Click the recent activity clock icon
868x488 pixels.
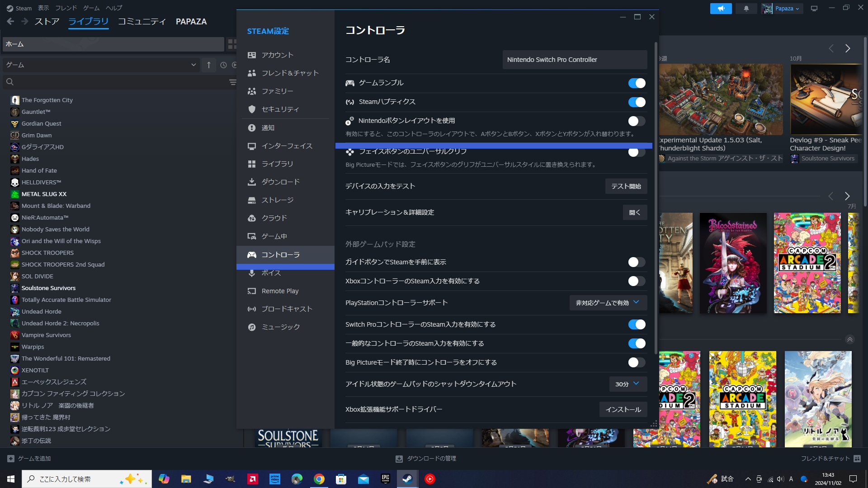pyautogui.click(x=223, y=65)
